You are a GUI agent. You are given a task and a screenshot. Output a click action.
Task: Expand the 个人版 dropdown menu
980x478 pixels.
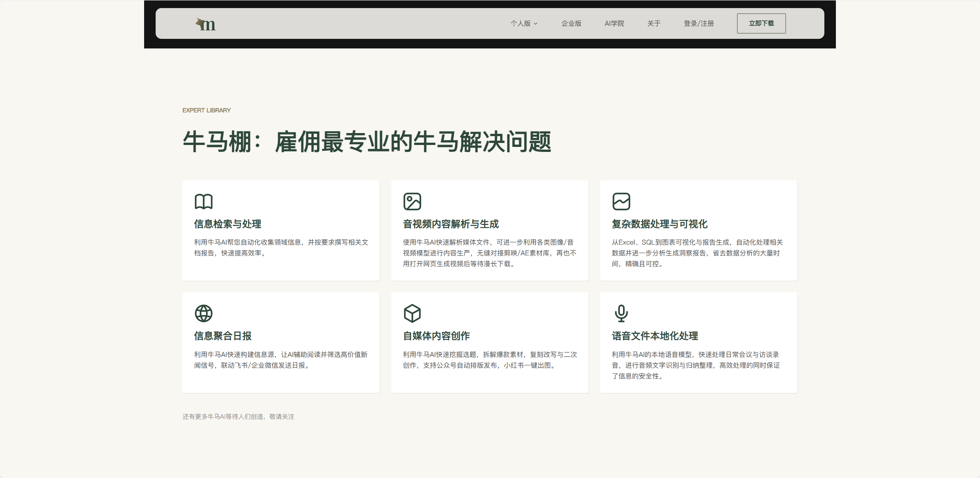[x=524, y=23]
